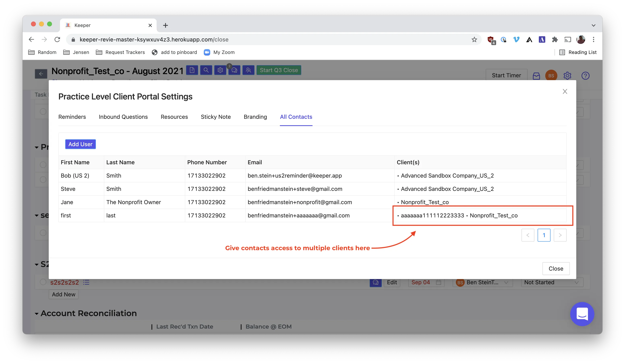Viewport: 625px width, 364px height.
Task: Open the Request Trackers bookmark folder
Action: (x=121, y=52)
